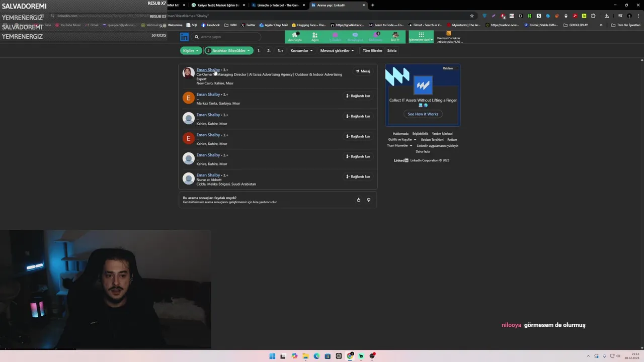Connect with Eman Shalby from Markaz Tanta
Screen dimensions: 644x362
point(358,96)
